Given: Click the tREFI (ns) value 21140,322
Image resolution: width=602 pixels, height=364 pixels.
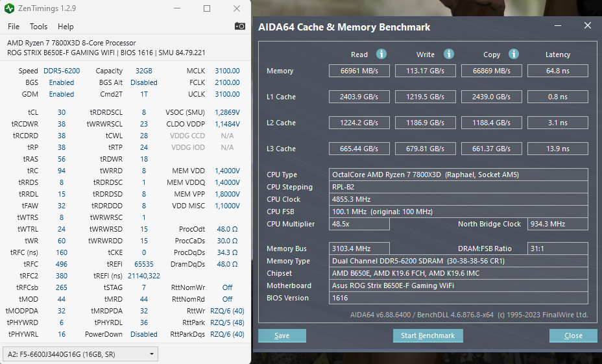Looking at the screenshot, I should tap(143, 276).
